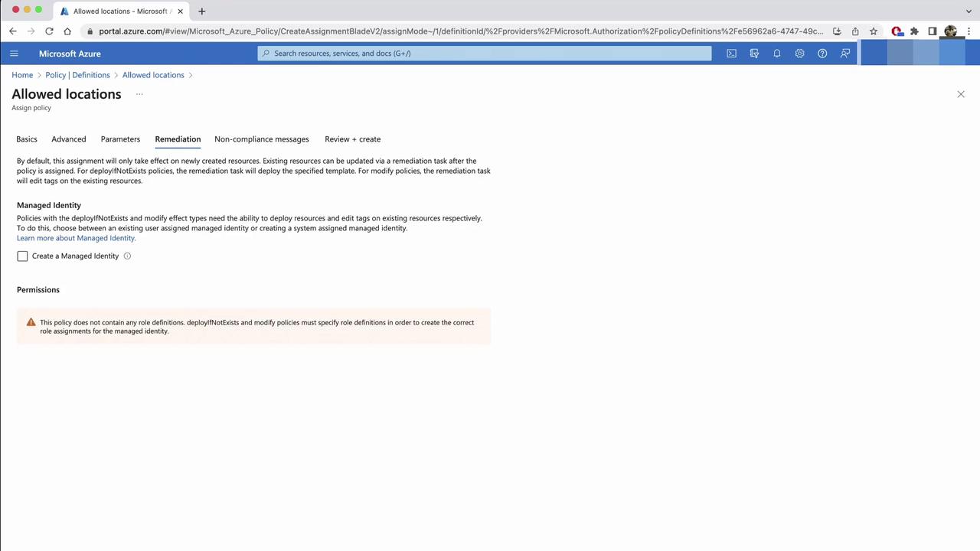Click the Permissions section heading
This screenshot has height=551, width=980.
38,290
